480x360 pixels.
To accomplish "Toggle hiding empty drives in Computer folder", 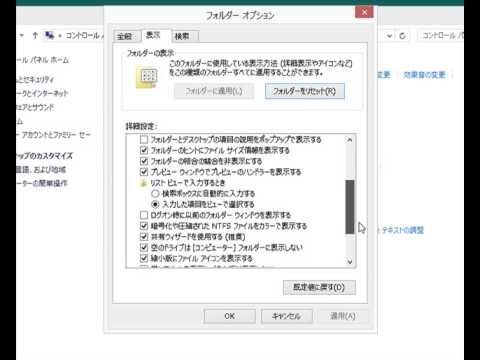I will [144, 247].
